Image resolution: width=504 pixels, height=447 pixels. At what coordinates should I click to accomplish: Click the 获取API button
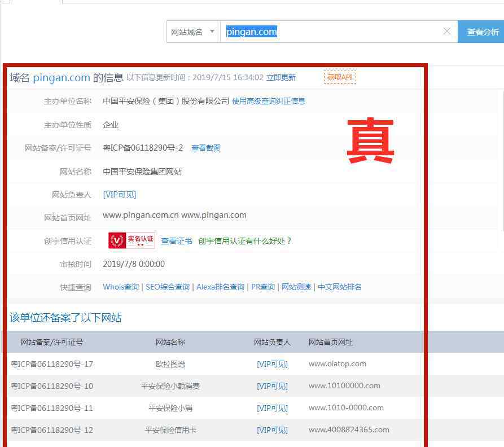click(340, 77)
